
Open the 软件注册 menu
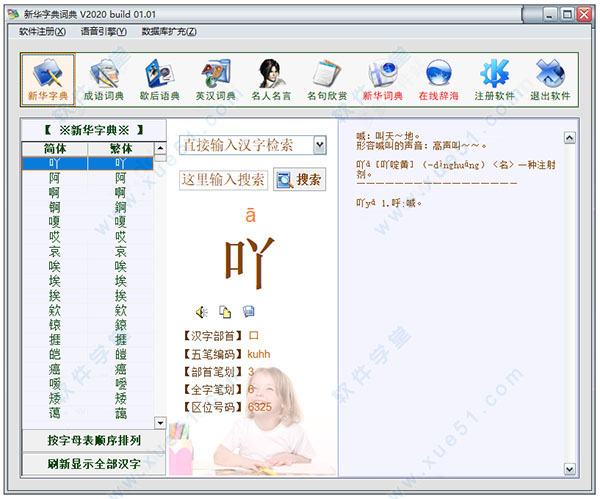42,31
